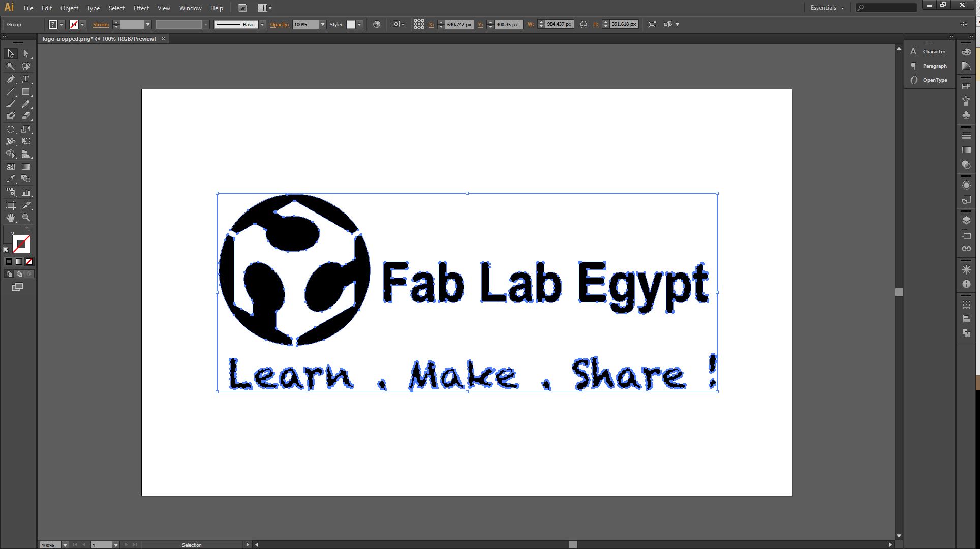Select the Free Transform tool
The image size is (980, 549).
[x=26, y=141]
